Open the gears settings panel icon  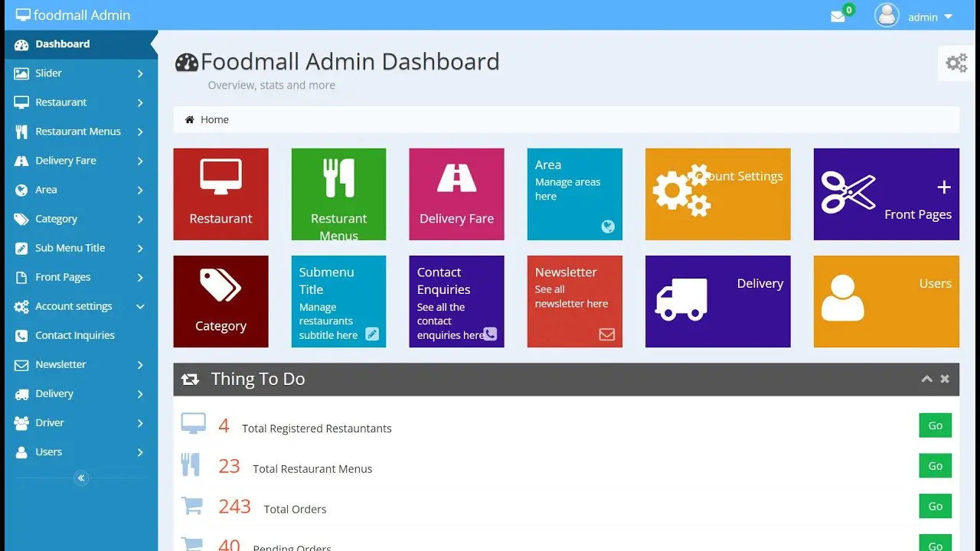tap(956, 63)
